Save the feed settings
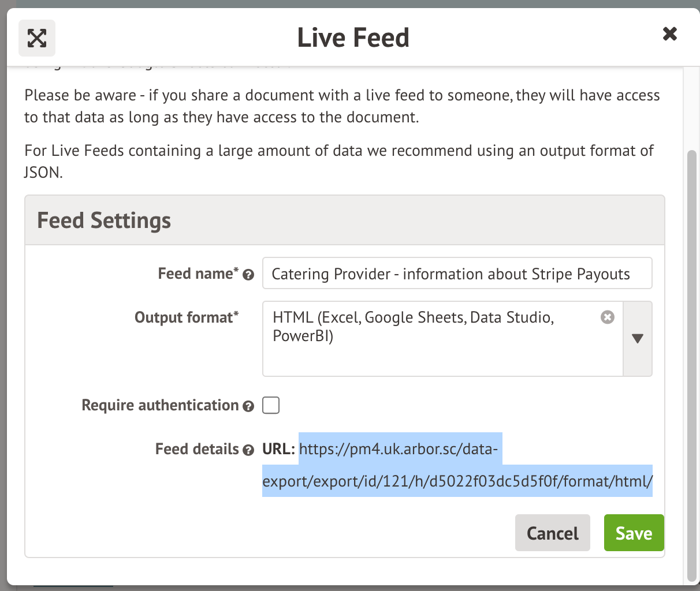 click(634, 533)
